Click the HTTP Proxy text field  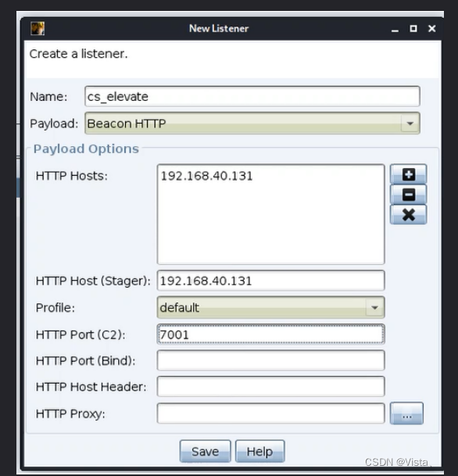click(270, 413)
